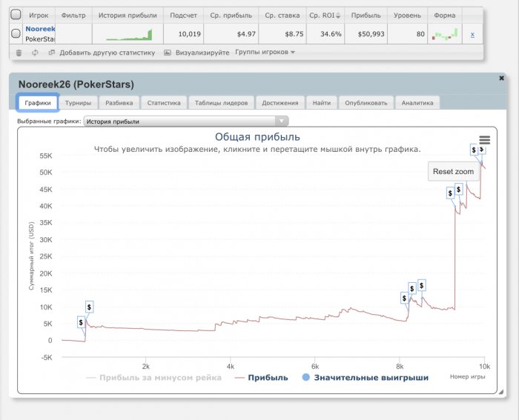Click the Фильтр column header
Screen dimensions: 519x420
pos(73,16)
